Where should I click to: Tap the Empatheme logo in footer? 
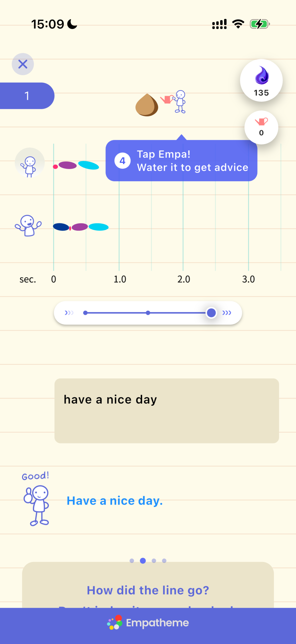148,623
